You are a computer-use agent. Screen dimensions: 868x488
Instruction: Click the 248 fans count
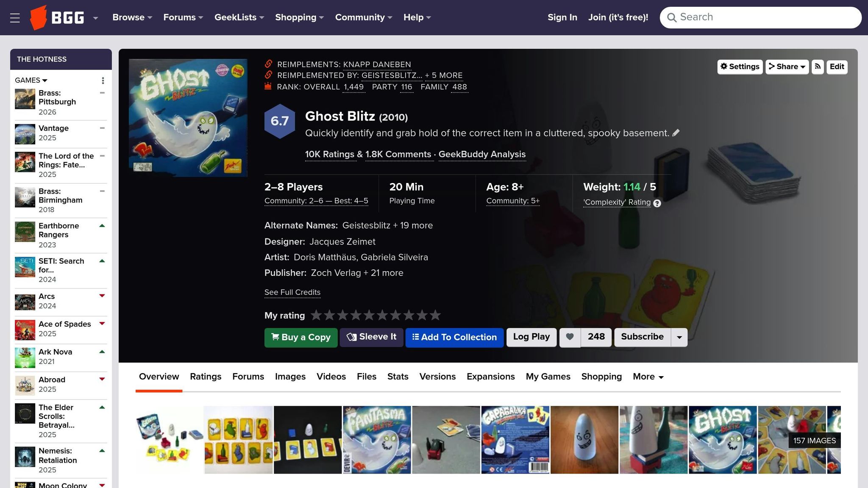point(596,337)
